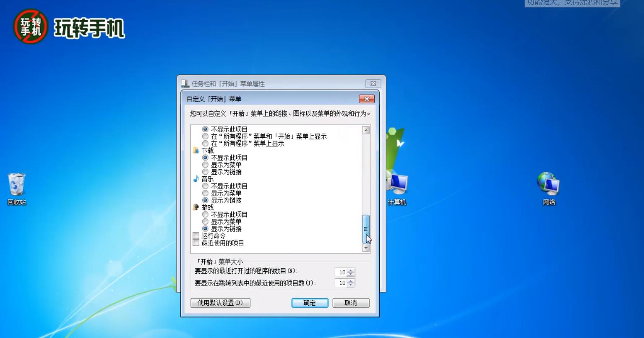The height and width of the screenshot is (338, 644).
Task: Click the 下载 folder icon in the list
Action: (x=196, y=150)
